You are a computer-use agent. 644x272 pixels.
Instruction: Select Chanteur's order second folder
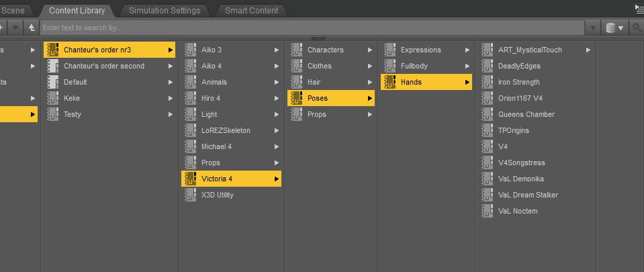(x=109, y=66)
